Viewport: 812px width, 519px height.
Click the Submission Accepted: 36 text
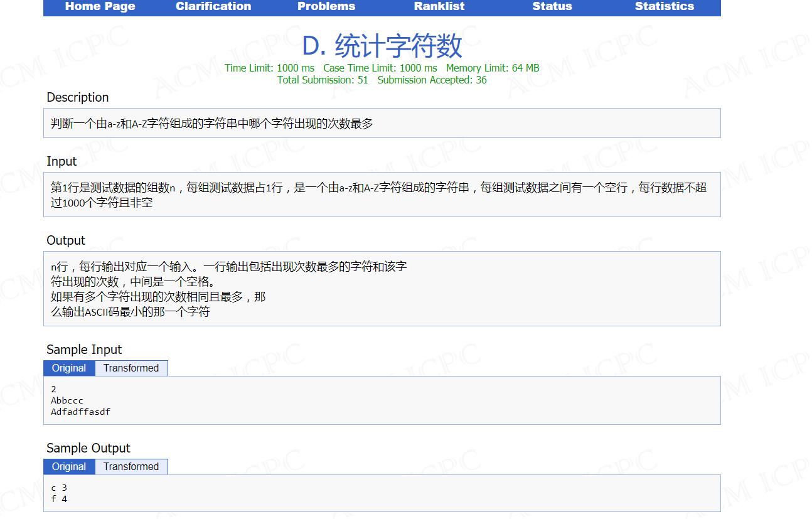(432, 80)
